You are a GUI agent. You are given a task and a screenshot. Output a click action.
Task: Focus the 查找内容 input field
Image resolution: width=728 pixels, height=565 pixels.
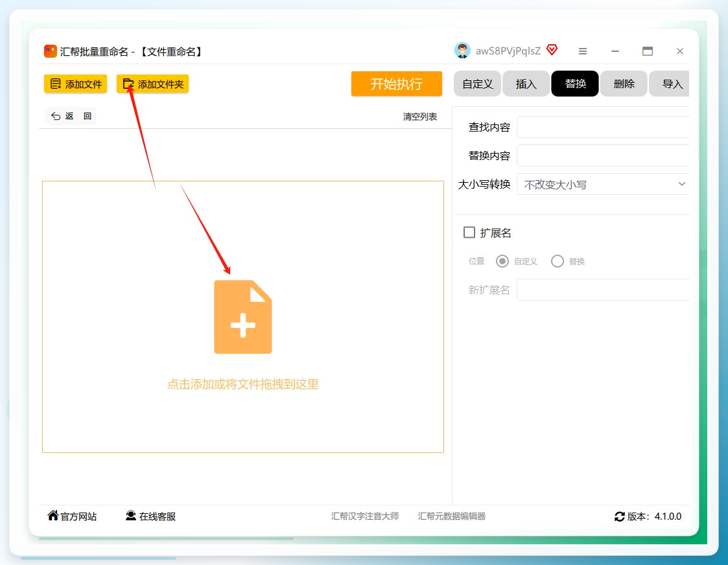[x=603, y=127]
